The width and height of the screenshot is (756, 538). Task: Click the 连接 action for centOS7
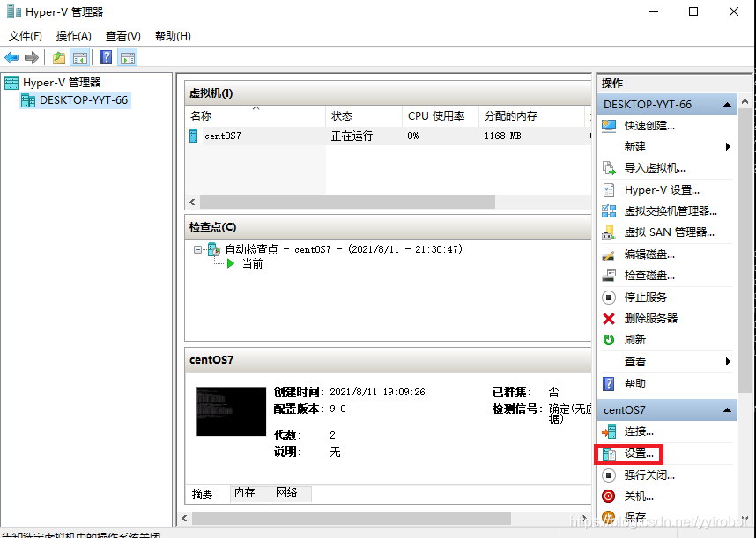[638, 431]
